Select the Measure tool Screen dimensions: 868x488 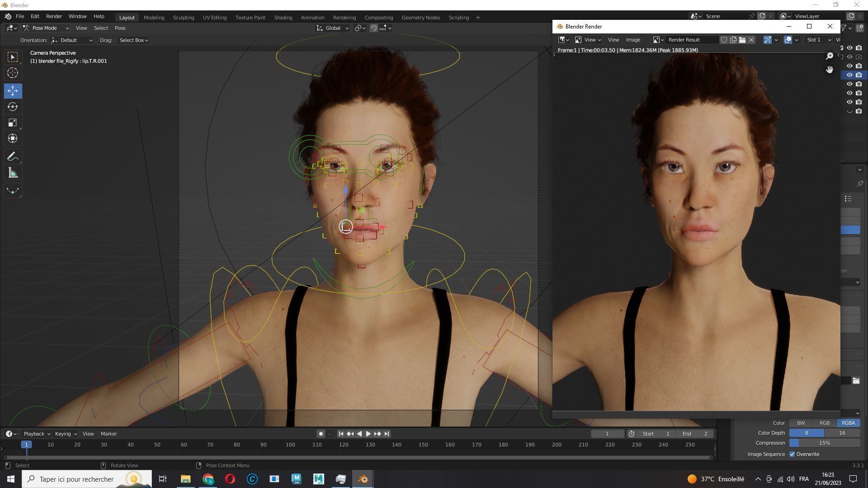coord(13,172)
